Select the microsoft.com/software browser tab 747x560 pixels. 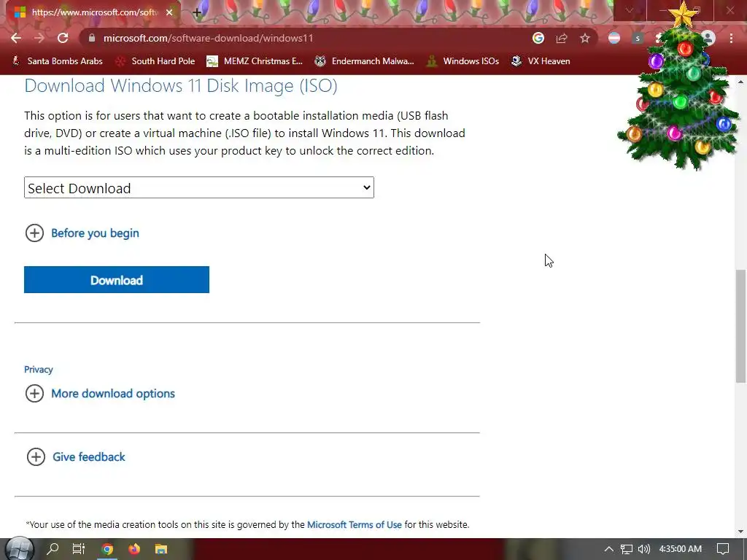(x=93, y=12)
